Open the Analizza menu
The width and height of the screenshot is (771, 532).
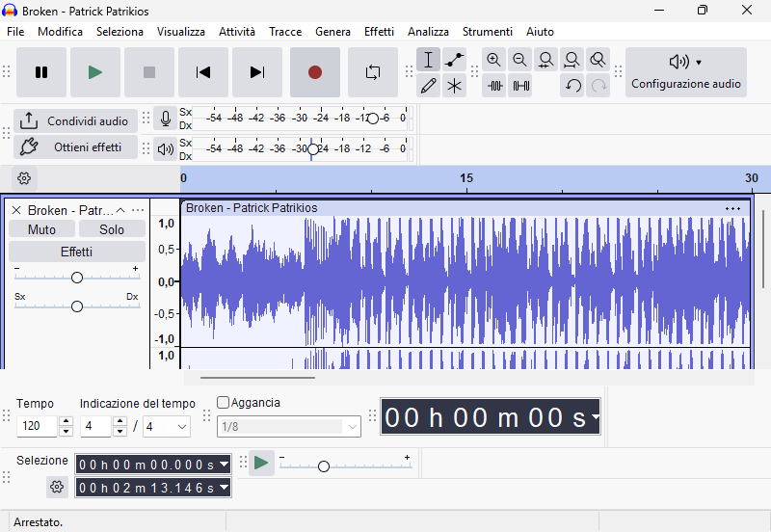pos(428,32)
